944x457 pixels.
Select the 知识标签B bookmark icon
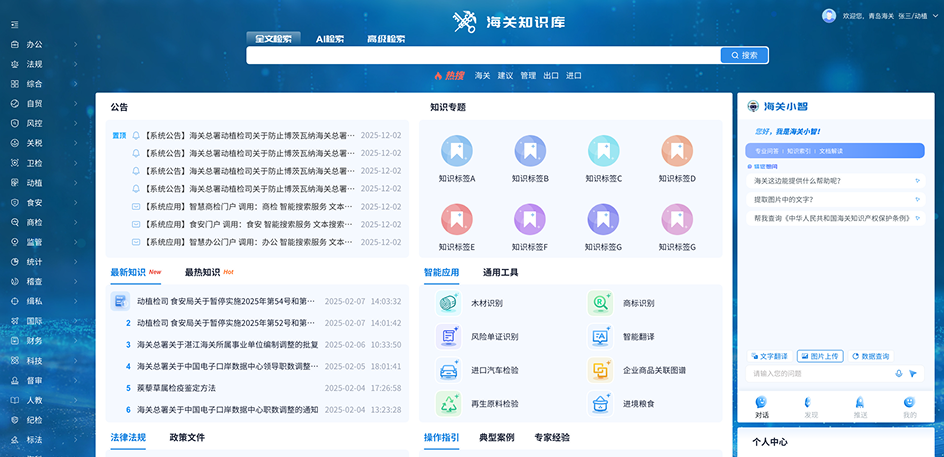point(530,151)
